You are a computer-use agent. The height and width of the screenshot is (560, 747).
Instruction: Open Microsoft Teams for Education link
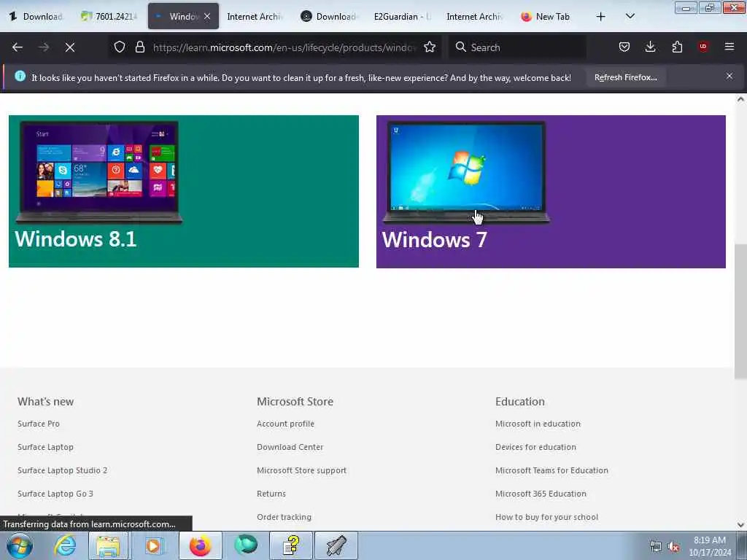551,470
